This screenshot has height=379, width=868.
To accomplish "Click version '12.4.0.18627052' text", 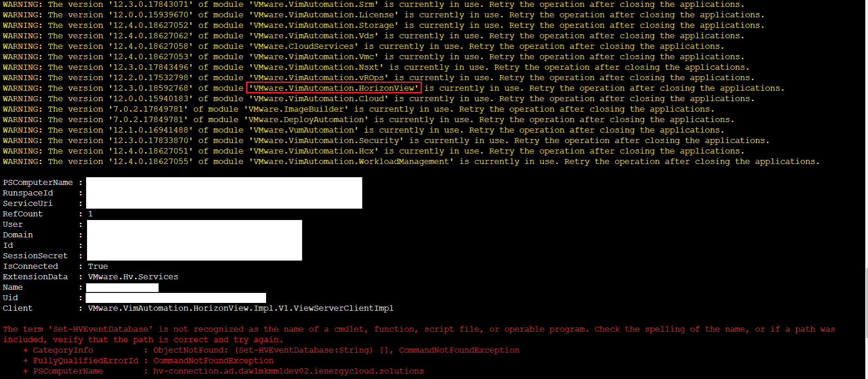I will point(151,26).
